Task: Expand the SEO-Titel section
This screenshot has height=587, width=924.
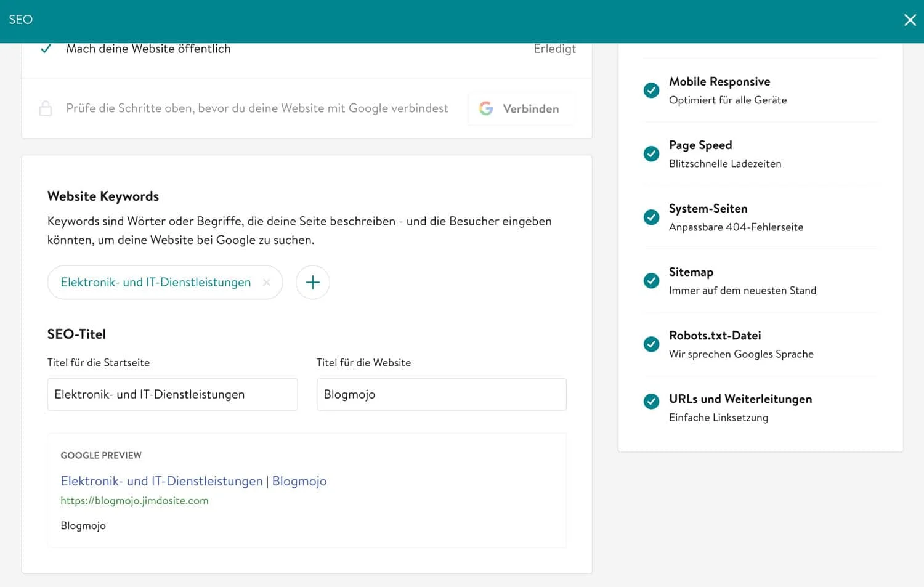Action: [76, 334]
